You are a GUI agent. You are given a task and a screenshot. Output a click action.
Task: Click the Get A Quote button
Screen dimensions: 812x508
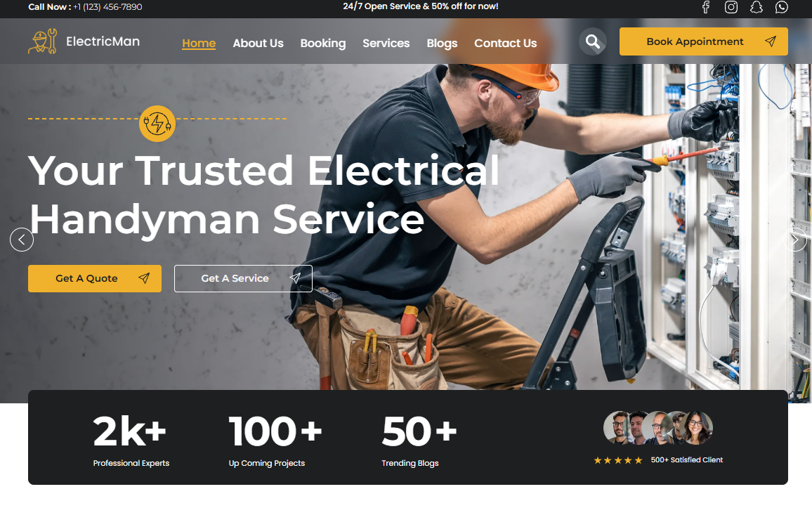95,279
